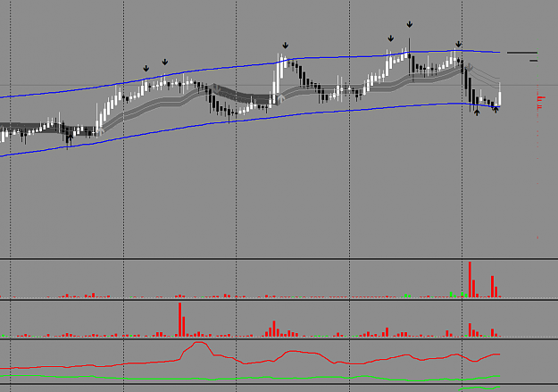Image resolution: width=558 pixels, height=392 pixels.
Task: Click the grey up arrow beside the tall white candle
Action: click(281, 98)
